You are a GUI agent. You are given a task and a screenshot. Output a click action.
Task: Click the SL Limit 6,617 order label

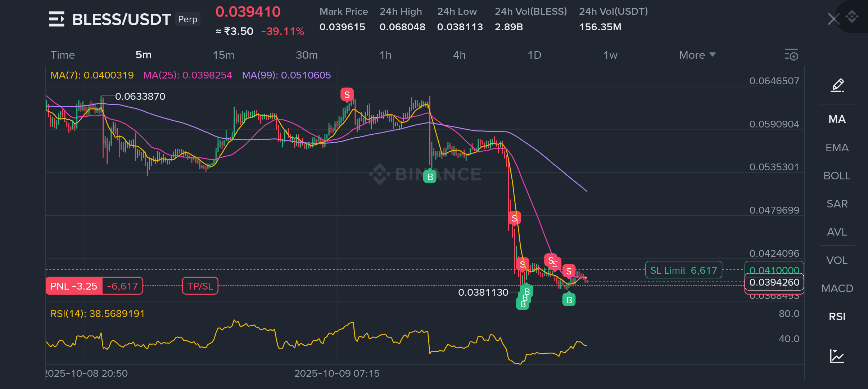click(683, 270)
